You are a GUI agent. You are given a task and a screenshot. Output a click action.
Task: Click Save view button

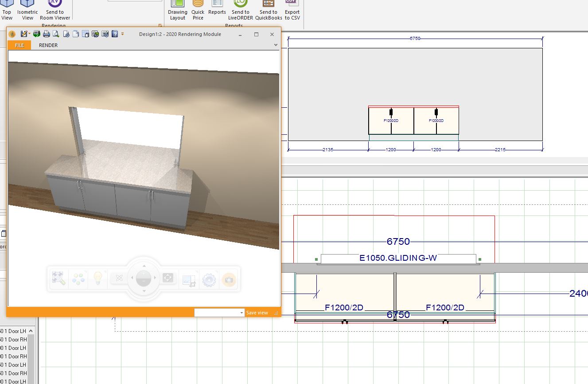coord(257,313)
